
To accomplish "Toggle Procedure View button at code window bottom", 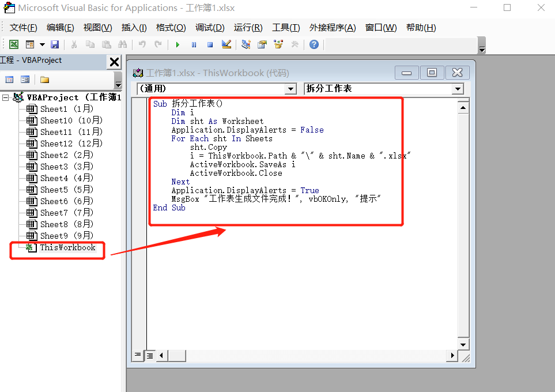I will [x=138, y=355].
